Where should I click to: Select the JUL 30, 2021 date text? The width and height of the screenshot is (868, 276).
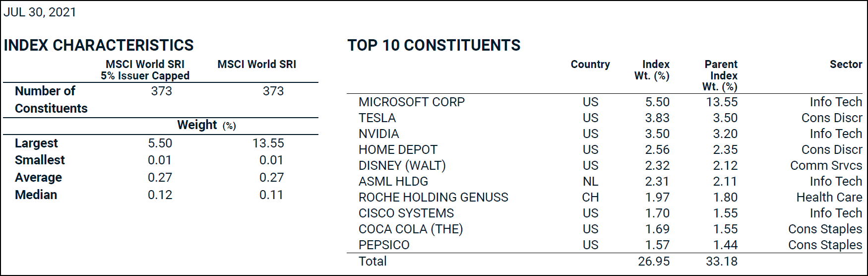[x=40, y=12]
